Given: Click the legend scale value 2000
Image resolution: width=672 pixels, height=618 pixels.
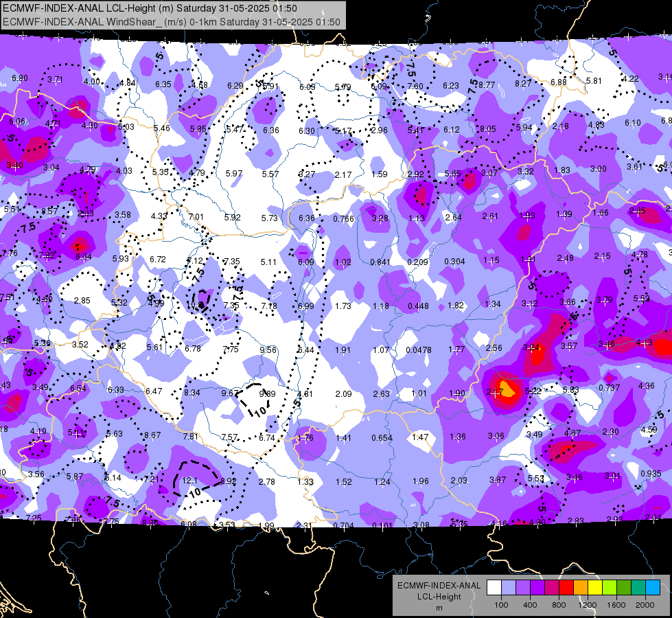Looking at the screenshot, I should pos(645,605).
